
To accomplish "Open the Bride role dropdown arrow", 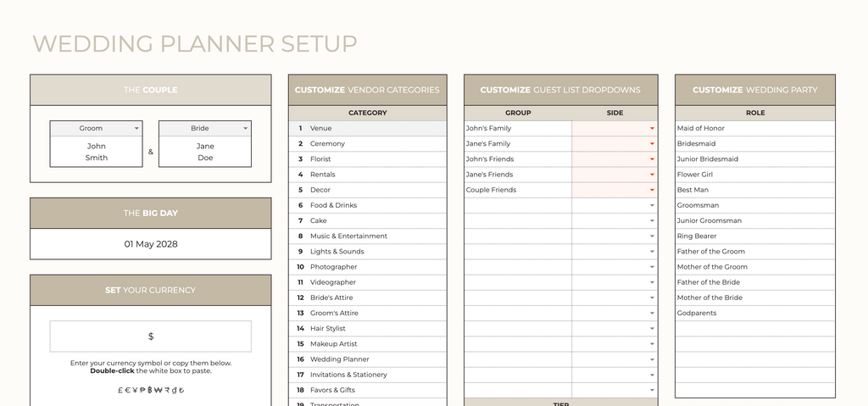I will 245,129.
